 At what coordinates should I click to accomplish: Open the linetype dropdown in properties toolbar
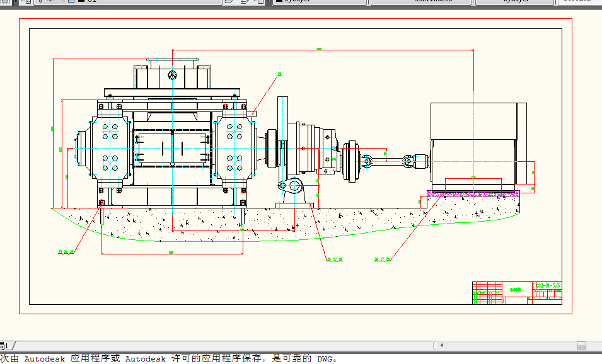420,2
